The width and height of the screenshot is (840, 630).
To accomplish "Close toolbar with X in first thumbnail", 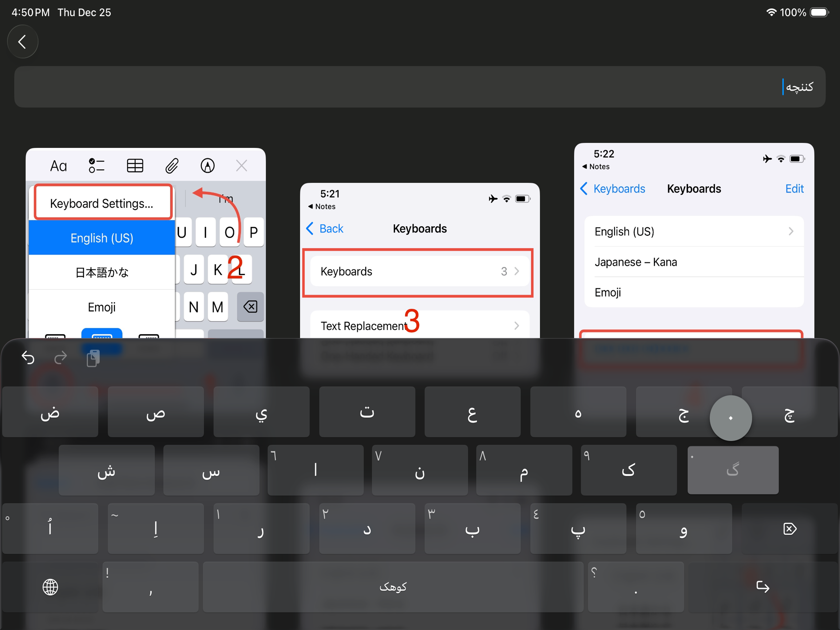I will [x=242, y=166].
